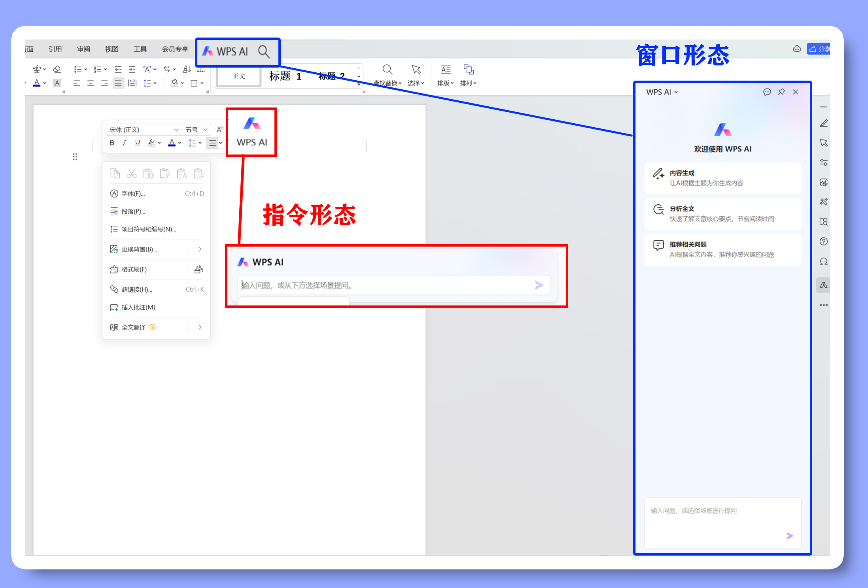Expand 全文翻译 submenu arrow

tap(200, 327)
